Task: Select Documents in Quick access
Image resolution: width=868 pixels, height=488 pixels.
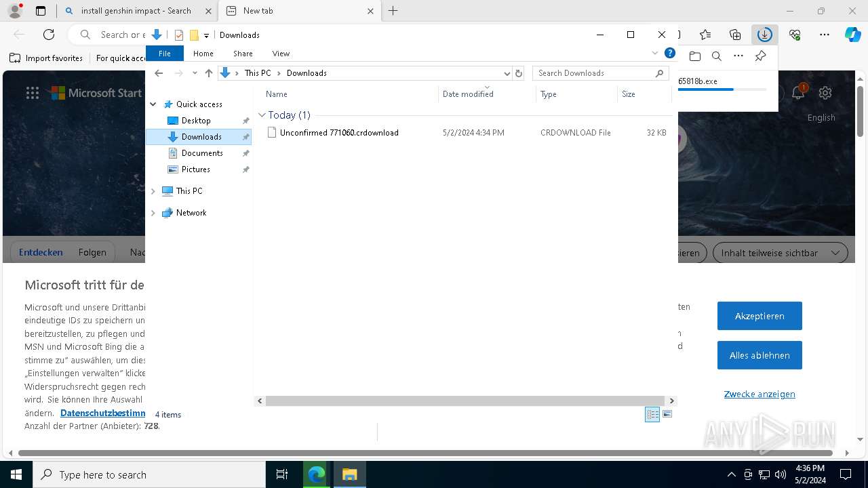Action: pos(201,153)
